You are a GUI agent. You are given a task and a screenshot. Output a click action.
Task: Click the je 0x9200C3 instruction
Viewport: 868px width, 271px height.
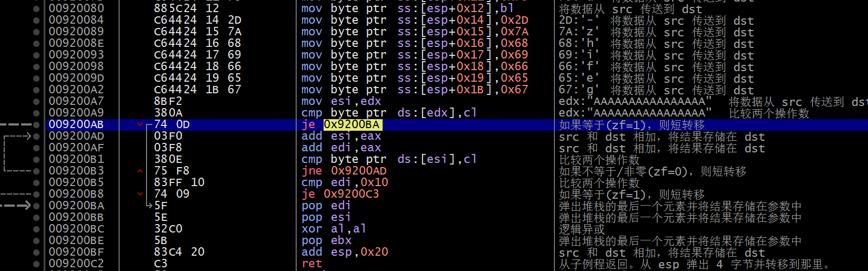coord(340,194)
